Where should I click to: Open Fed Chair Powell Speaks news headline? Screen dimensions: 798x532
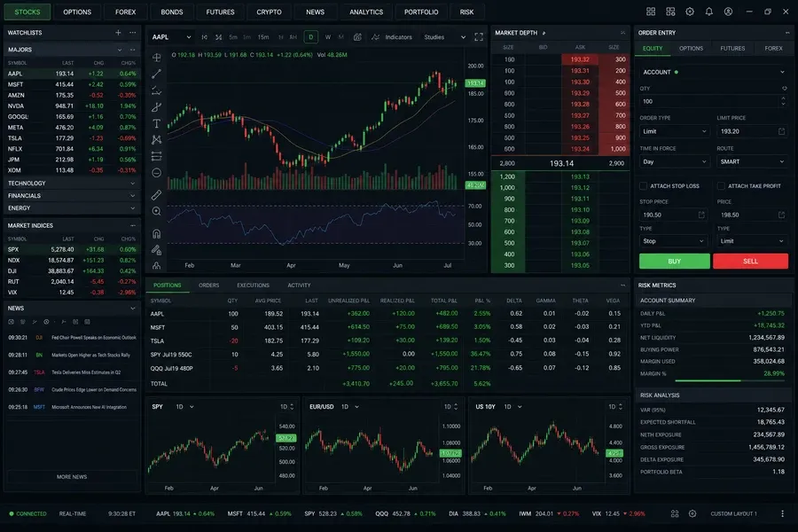94,338
